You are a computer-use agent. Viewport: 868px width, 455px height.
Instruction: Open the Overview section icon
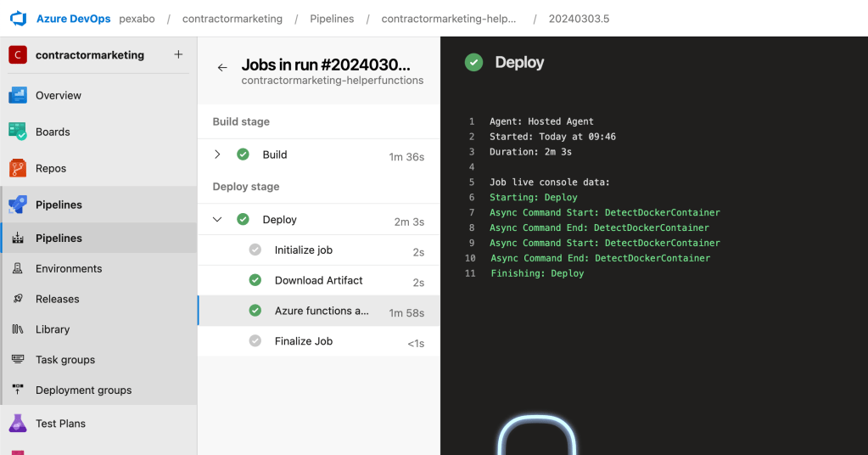coord(18,95)
